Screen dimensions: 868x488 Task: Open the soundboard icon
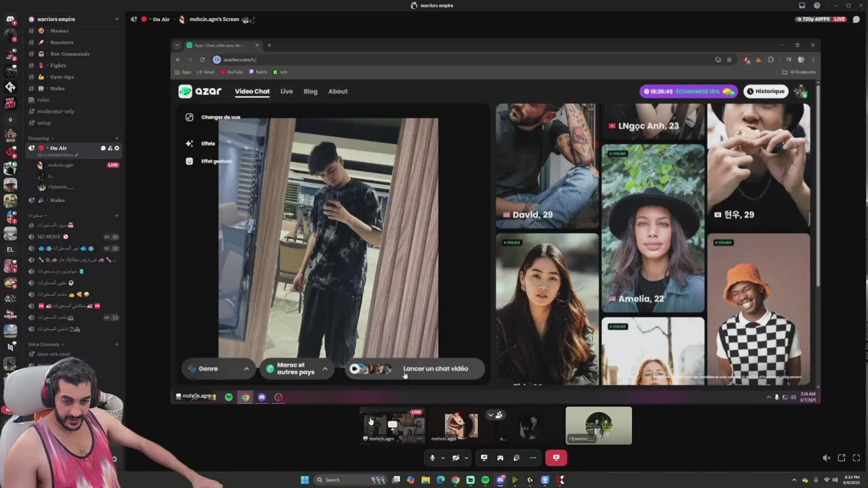(517, 457)
